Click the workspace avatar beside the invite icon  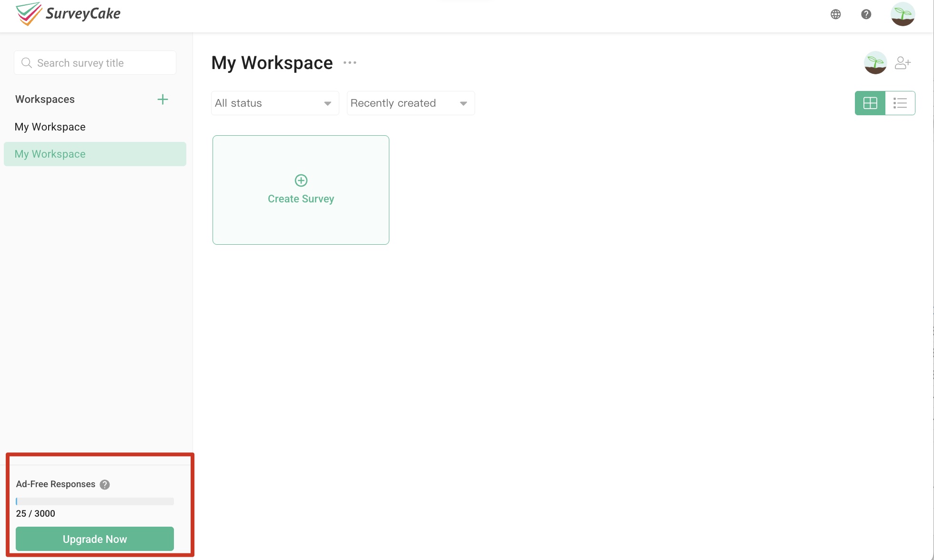875,62
